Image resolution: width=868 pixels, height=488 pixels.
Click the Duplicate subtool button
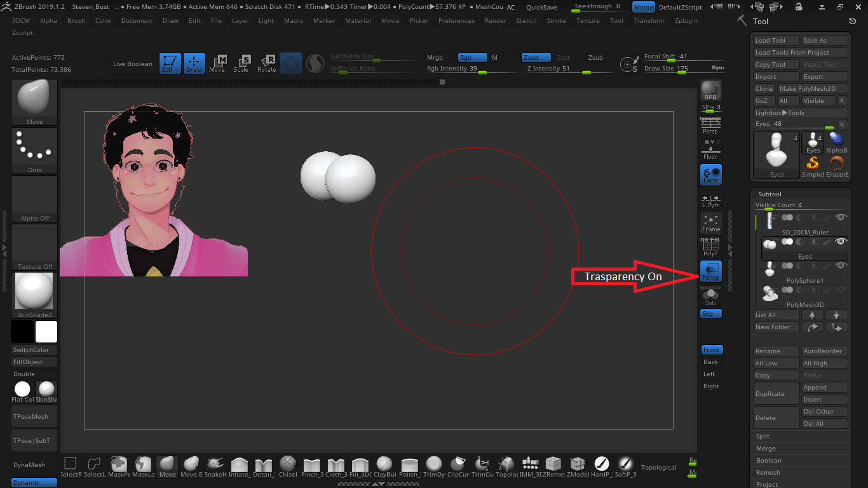click(776, 393)
